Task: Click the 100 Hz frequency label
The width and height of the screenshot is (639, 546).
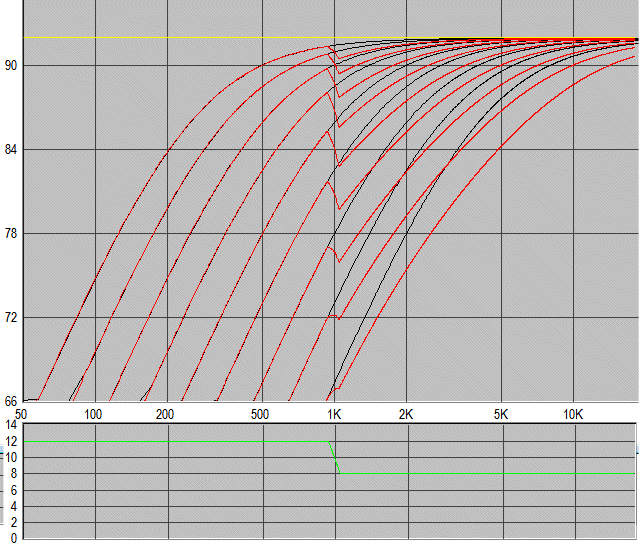Action: tap(93, 414)
